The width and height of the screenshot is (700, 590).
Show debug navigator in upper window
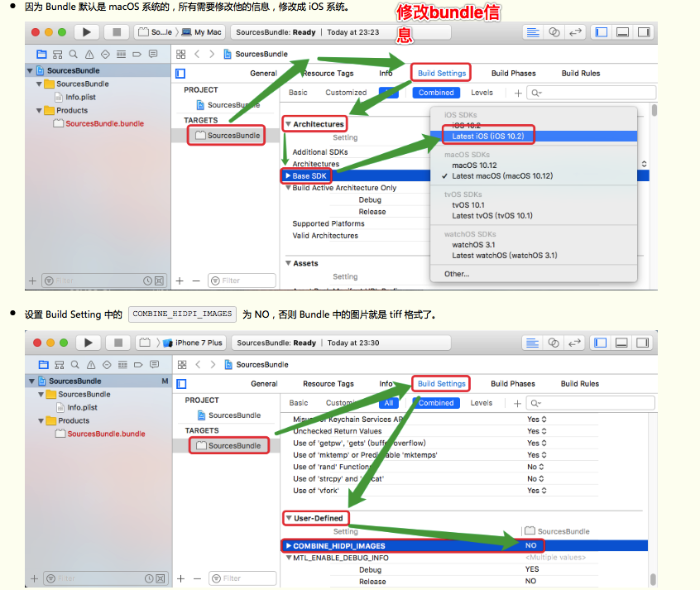point(121,55)
